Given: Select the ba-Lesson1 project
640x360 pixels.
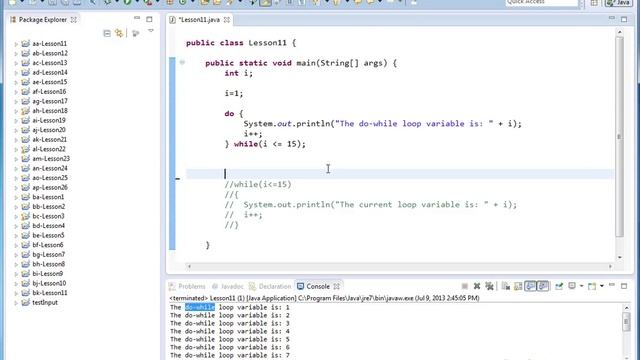Looking at the screenshot, I should pos(48,197).
